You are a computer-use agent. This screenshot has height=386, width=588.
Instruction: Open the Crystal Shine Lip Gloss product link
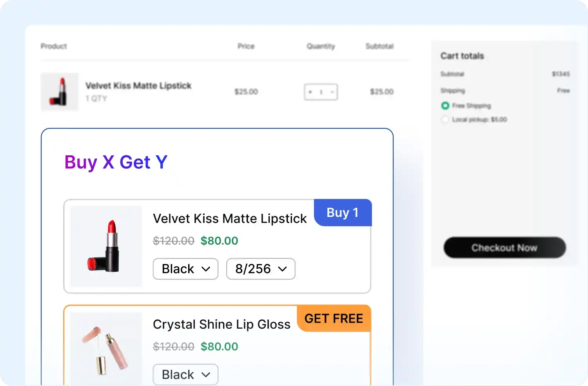pyautogui.click(x=221, y=324)
